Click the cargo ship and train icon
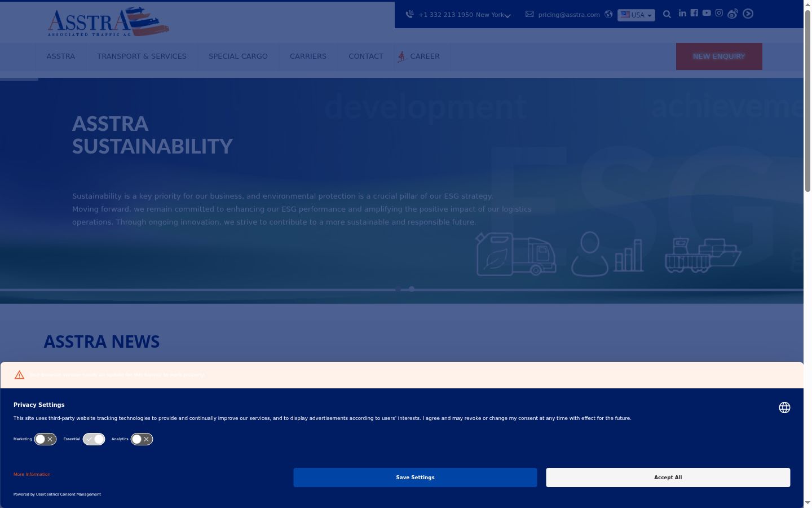The image size is (812, 508). point(703,255)
